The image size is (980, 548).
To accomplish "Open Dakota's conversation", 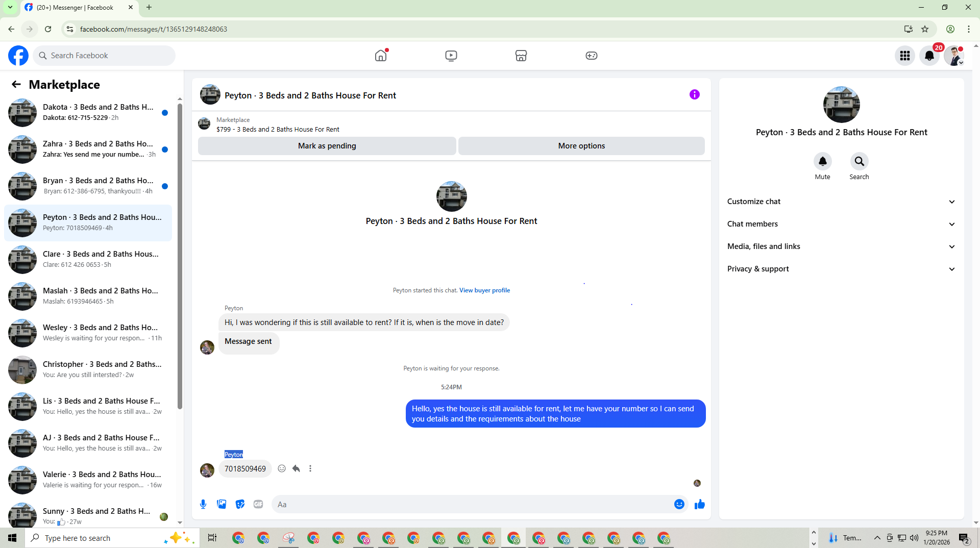I will [88, 113].
